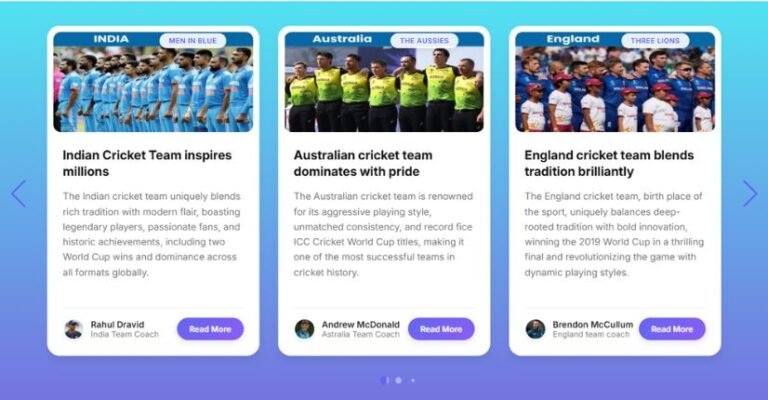The height and width of the screenshot is (400, 768).
Task: Open the England team photo
Action: tap(615, 82)
